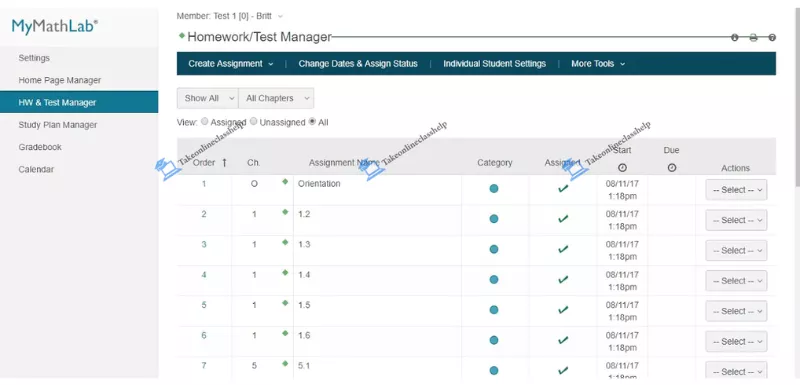This screenshot has height=385, width=800.
Task: Open Actions Select dropdown for 1.6
Action: pyautogui.click(x=736, y=342)
